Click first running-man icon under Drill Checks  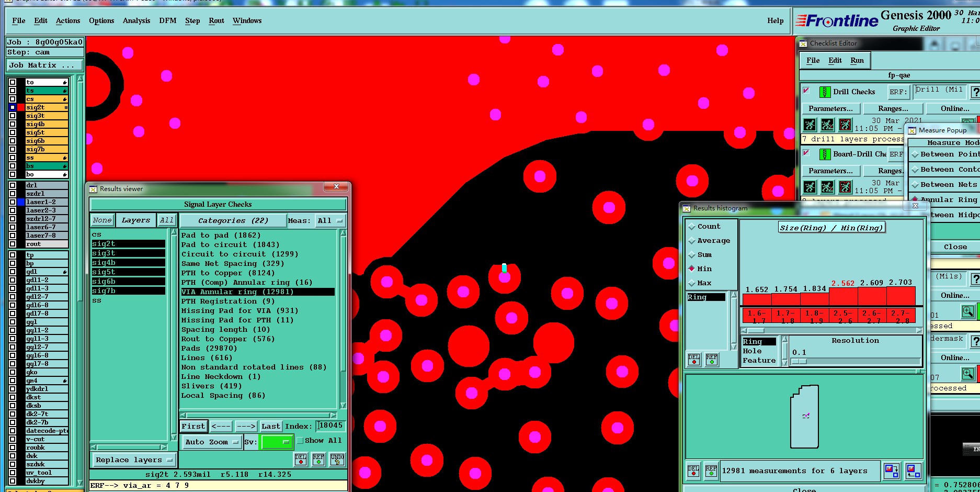(810, 125)
